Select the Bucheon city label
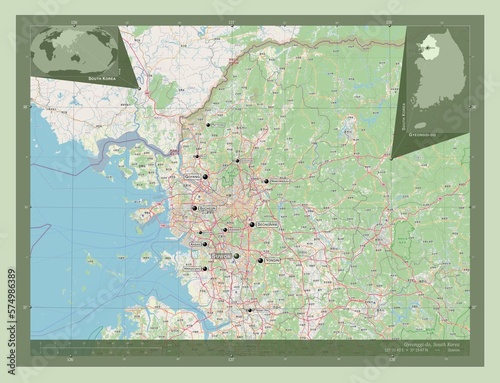 [x=207, y=208]
